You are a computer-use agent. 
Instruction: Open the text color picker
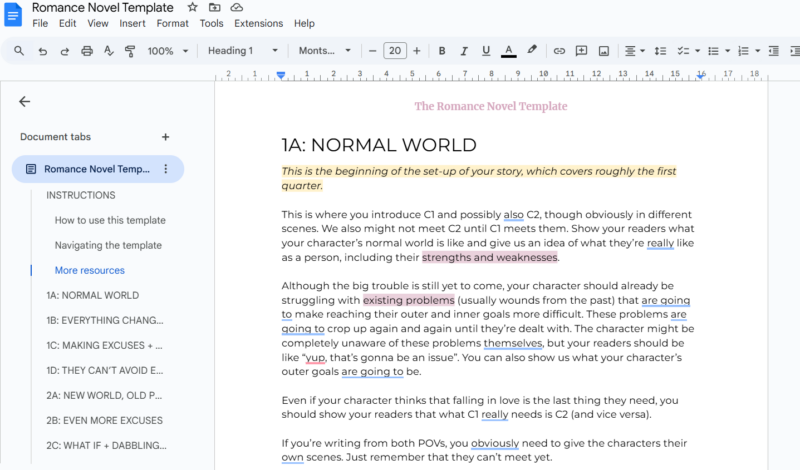pyautogui.click(x=509, y=51)
